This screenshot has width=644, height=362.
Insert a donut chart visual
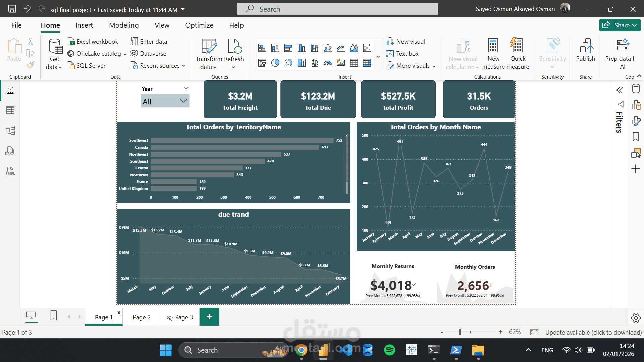(288, 63)
